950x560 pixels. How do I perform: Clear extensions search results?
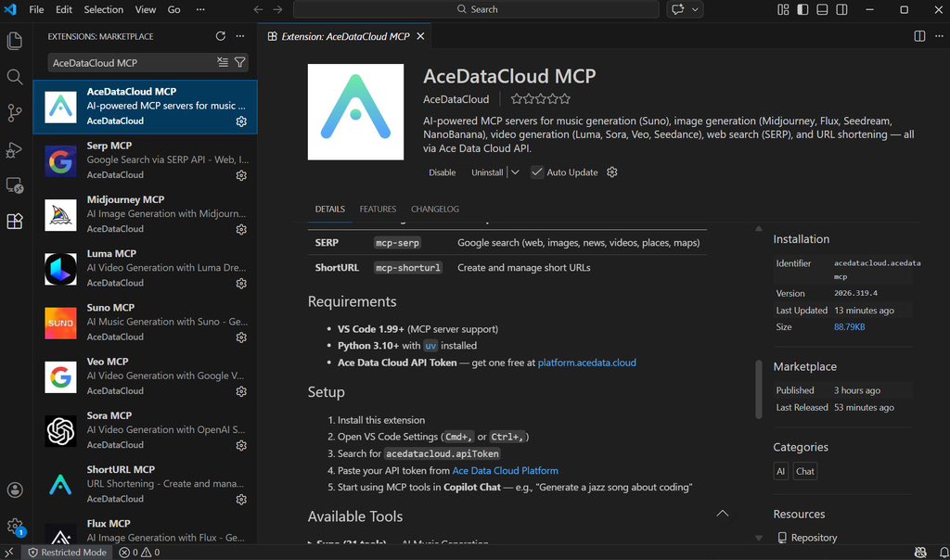(223, 62)
